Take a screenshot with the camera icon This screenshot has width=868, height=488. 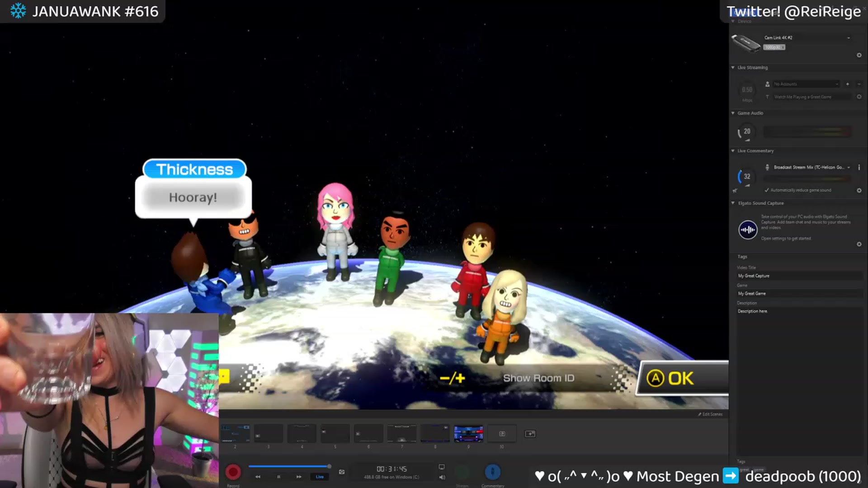[x=342, y=472]
